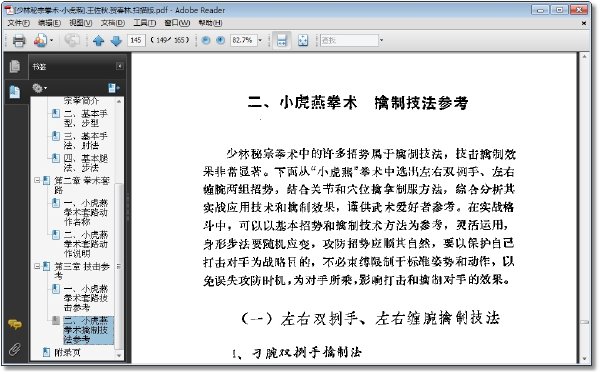Click the document scrollbar down arrow
The width and height of the screenshot is (600, 374).
(x=584, y=359)
